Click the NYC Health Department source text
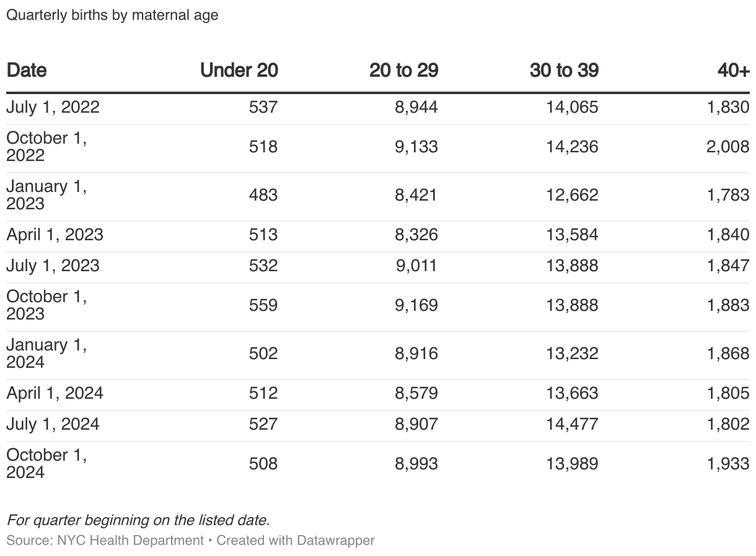The image size is (756, 556). pos(130,541)
